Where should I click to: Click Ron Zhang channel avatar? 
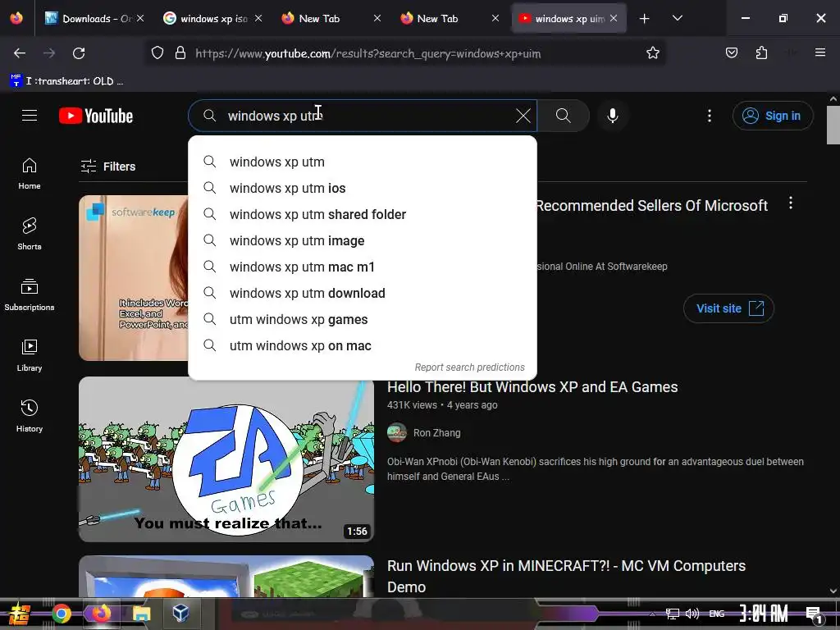397,432
